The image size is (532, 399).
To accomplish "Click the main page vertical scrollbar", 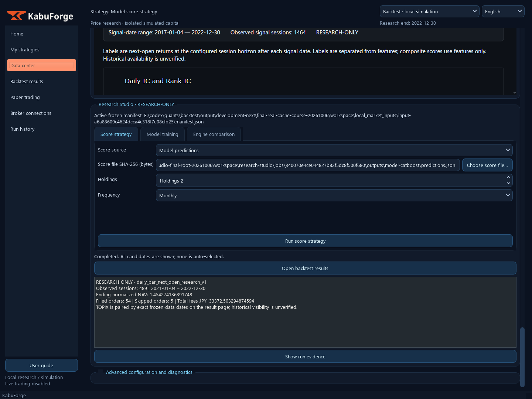I will click(522, 357).
